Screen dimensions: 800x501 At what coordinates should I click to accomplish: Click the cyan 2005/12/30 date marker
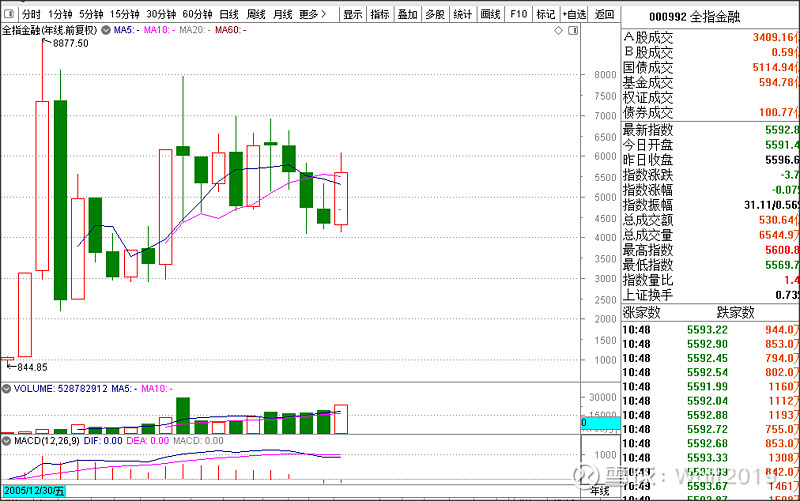[33, 490]
